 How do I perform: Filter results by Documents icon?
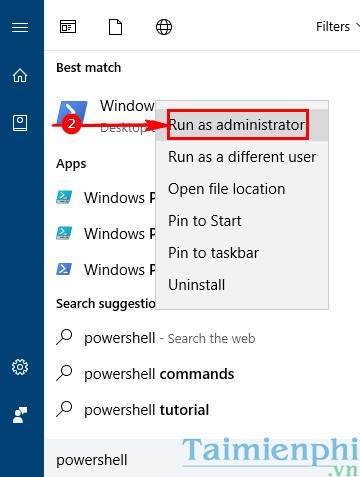(x=115, y=27)
